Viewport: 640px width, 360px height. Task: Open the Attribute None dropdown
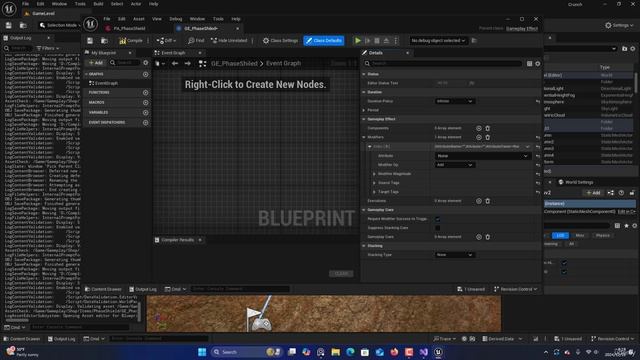click(x=482, y=156)
